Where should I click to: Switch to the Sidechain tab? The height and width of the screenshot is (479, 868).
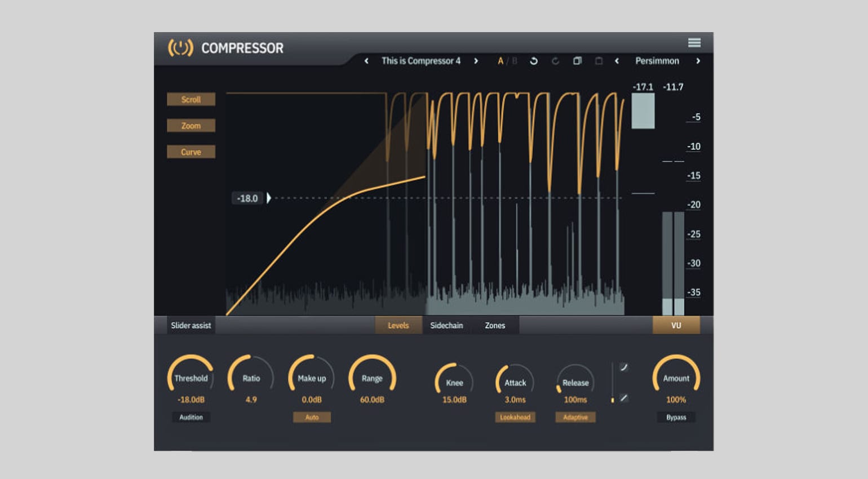click(x=446, y=325)
